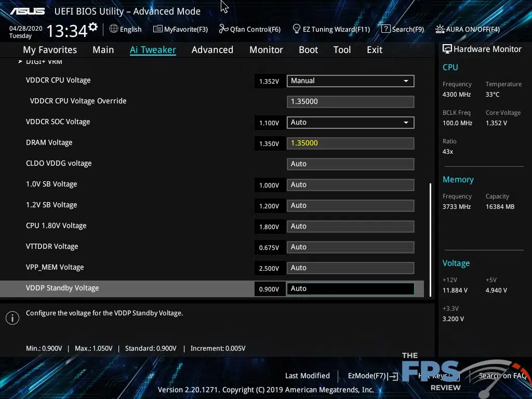Switch to the Boot tab
This screenshot has width=532, height=399.
[308, 50]
